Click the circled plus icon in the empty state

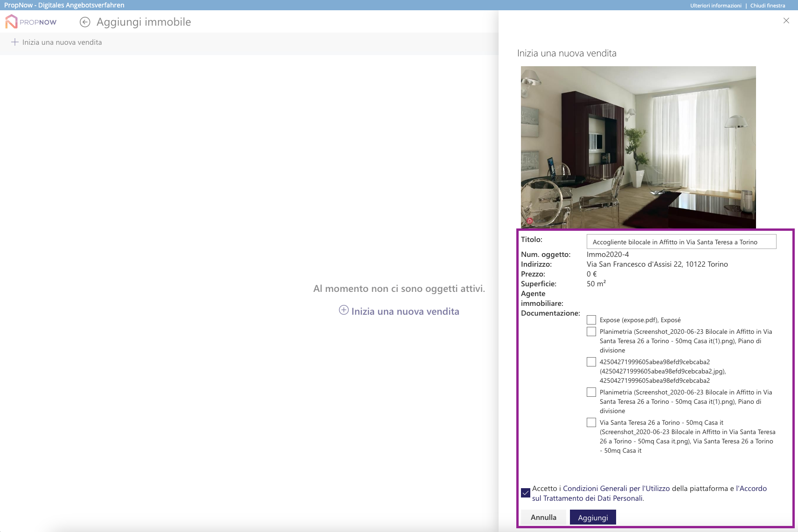[x=344, y=310]
